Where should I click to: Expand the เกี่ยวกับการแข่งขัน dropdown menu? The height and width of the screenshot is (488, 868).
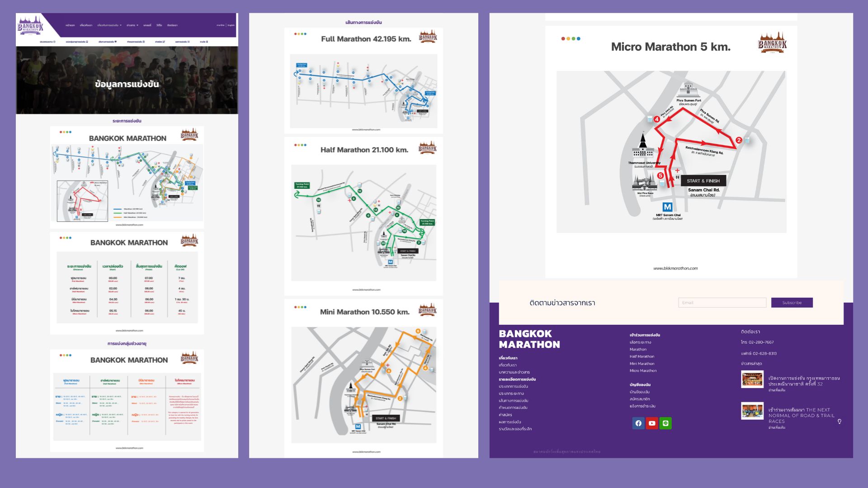109,25
